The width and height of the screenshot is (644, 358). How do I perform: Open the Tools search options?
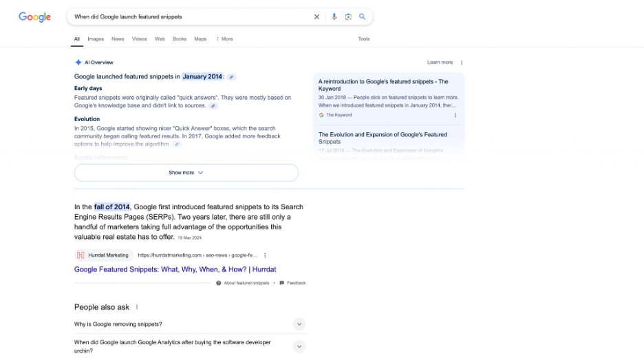click(x=364, y=39)
